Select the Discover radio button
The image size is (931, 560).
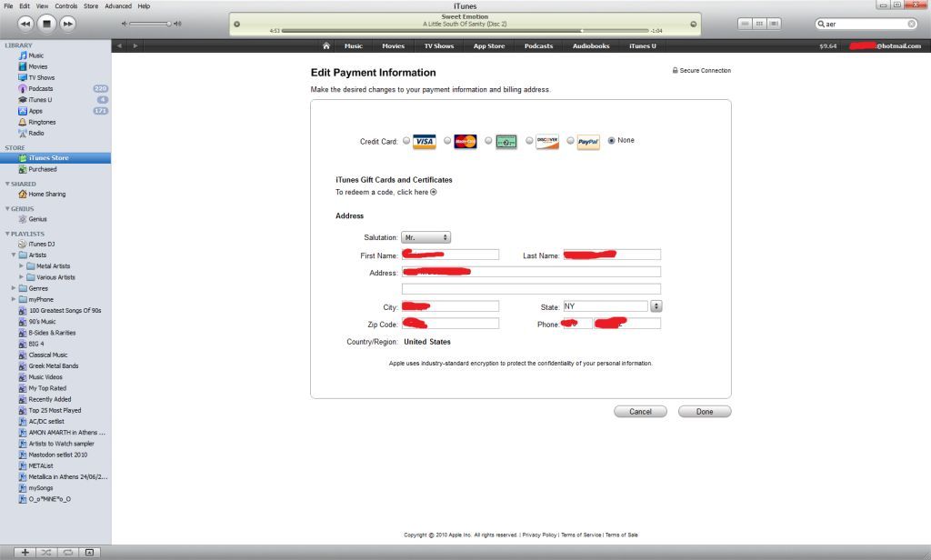pos(529,141)
